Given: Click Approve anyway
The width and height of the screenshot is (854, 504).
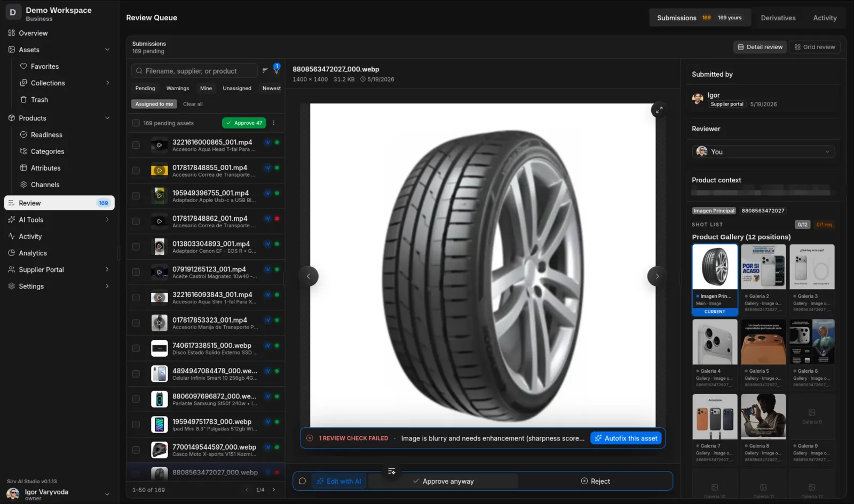Looking at the screenshot, I should 444,481.
